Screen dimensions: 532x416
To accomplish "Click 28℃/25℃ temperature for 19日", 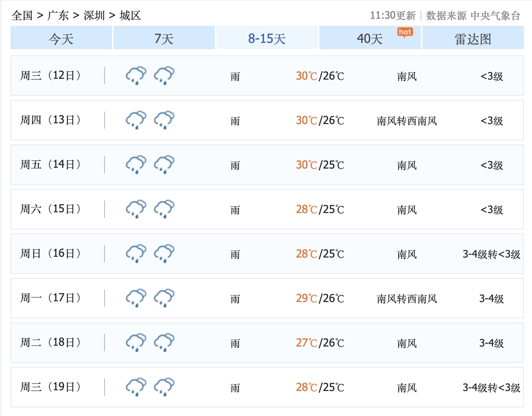I will tap(320, 388).
